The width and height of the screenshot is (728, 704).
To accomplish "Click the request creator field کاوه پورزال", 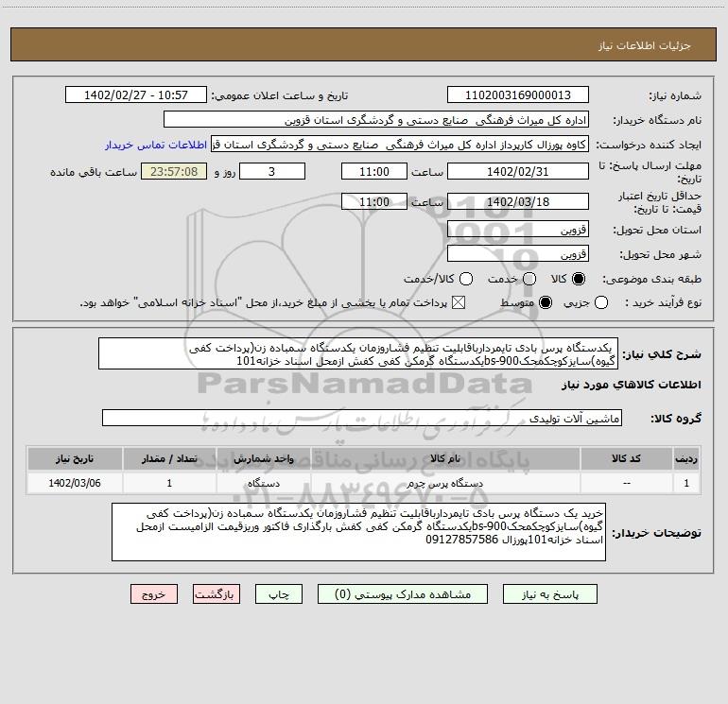I will coord(400,145).
